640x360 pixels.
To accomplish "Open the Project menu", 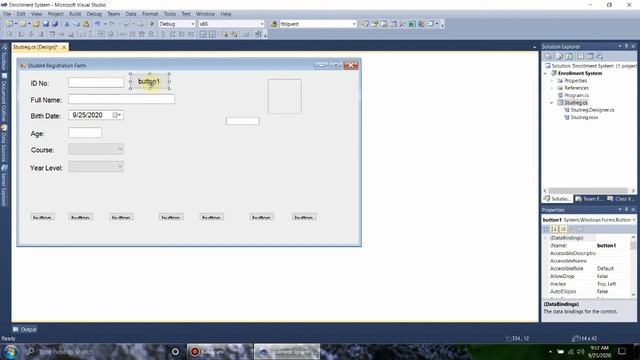I will point(56,14).
